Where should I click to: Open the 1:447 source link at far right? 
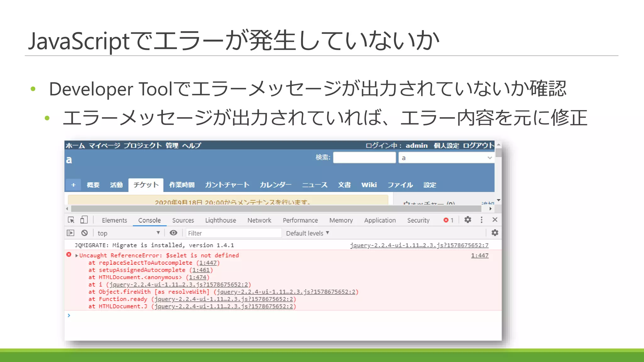pos(480,255)
